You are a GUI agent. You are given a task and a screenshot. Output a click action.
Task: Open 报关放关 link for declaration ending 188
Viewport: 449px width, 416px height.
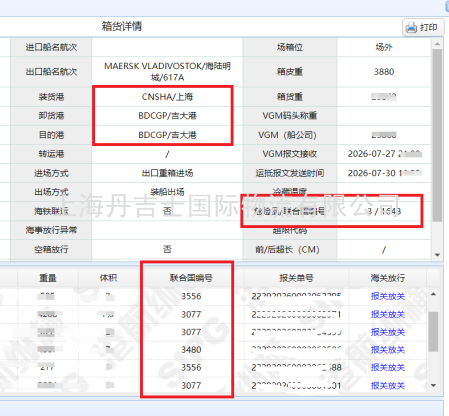point(388,367)
